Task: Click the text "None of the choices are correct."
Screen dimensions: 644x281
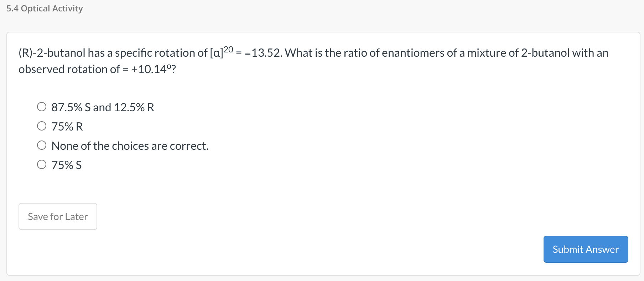Action: coord(130,145)
